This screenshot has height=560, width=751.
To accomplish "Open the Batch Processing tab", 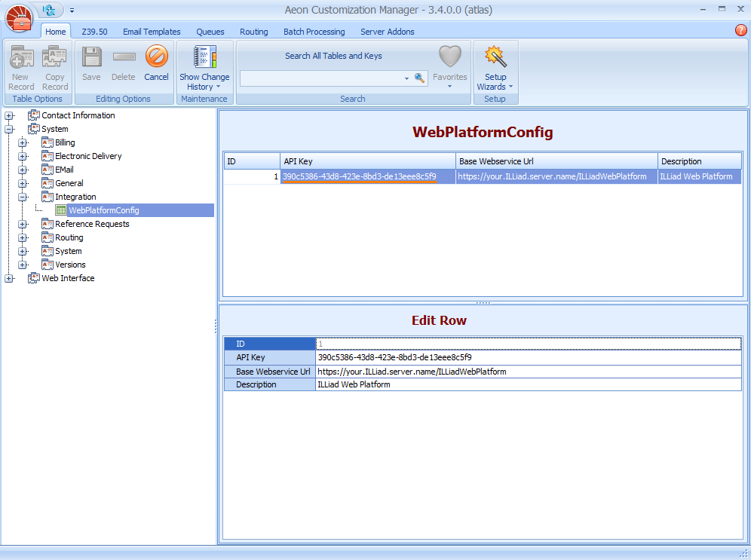I will click(x=314, y=32).
